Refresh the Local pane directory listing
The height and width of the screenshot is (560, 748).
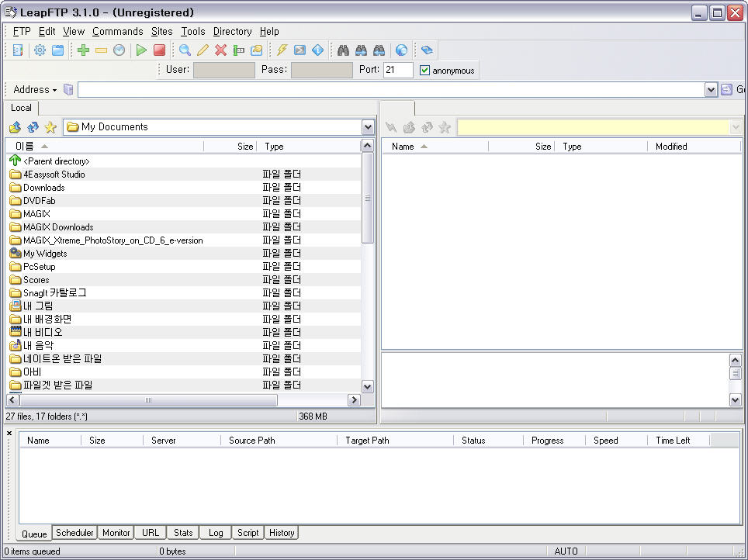(33, 127)
